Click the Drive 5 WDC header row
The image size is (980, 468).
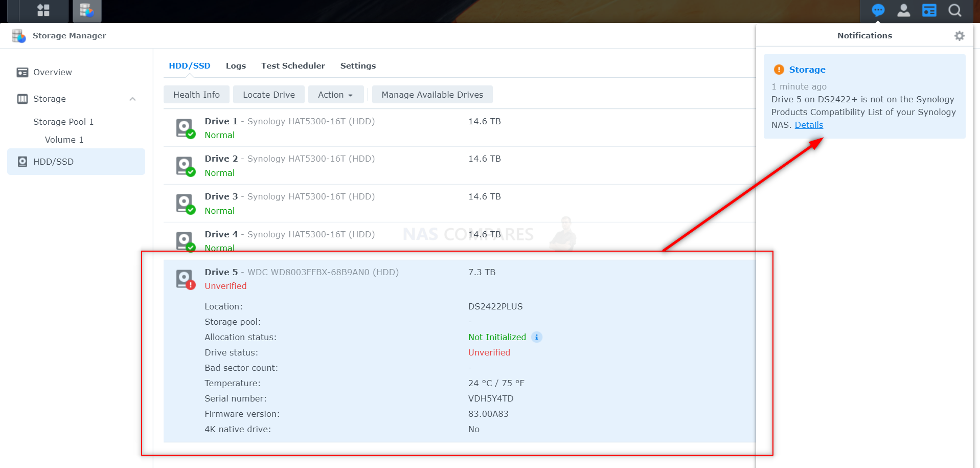[x=459, y=279]
